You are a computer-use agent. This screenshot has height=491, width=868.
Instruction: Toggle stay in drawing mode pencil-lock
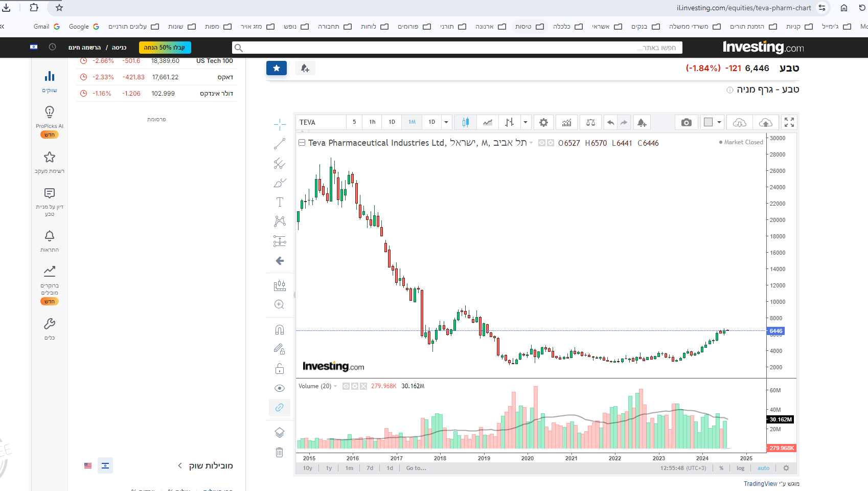pos(280,349)
